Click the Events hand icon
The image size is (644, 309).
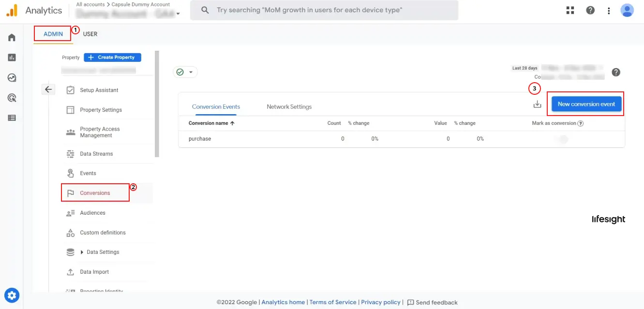pyautogui.click(x=71, y=173)
